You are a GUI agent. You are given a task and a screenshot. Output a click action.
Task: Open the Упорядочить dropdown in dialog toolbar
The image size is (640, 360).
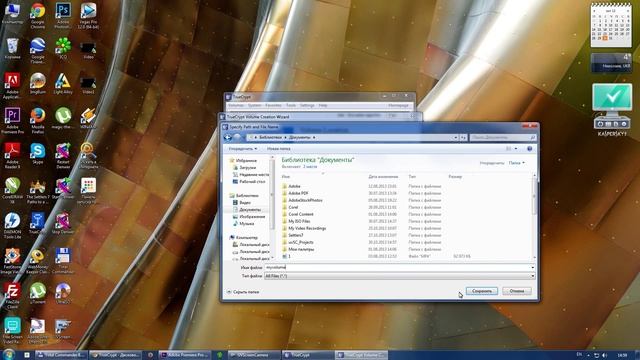(243, 149)
